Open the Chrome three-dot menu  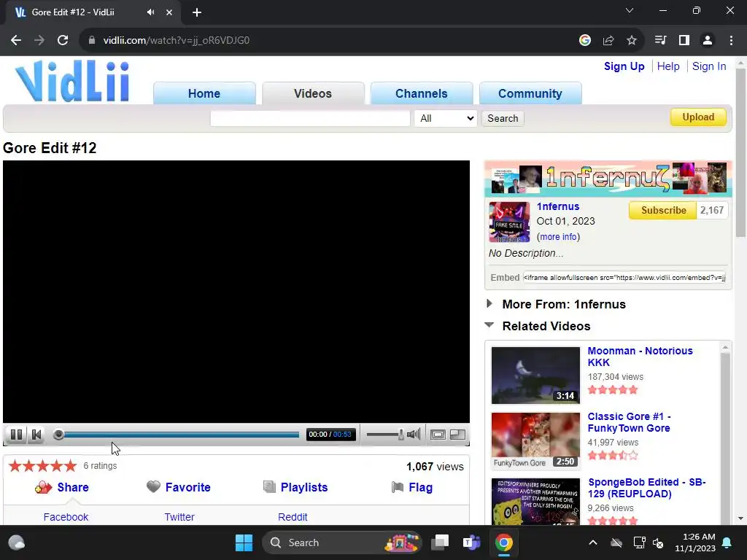click(x=731, y=41)
